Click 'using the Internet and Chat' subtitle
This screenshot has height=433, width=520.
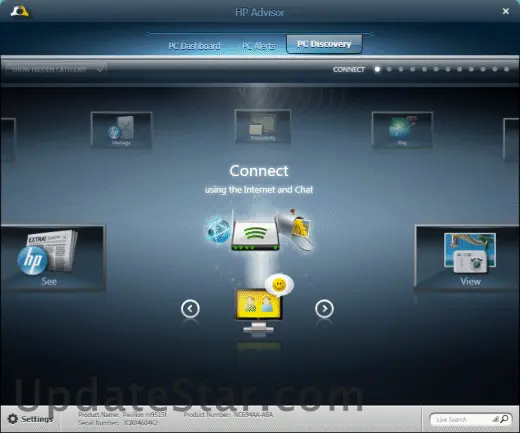click(x=259, y=190)
